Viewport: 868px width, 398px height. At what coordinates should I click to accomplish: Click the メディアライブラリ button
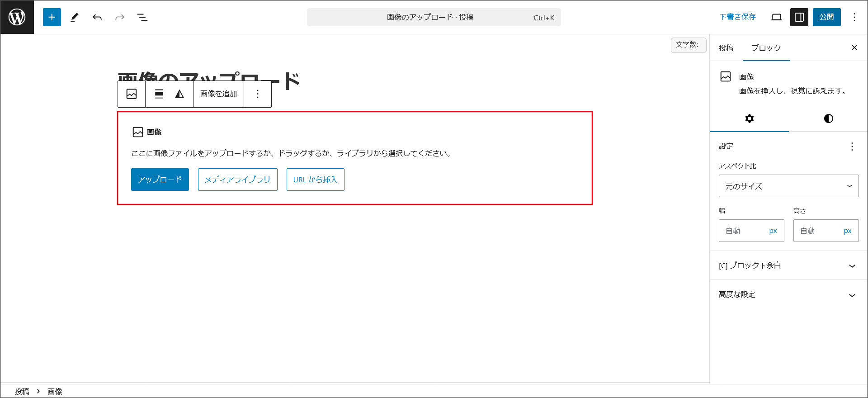237,180
